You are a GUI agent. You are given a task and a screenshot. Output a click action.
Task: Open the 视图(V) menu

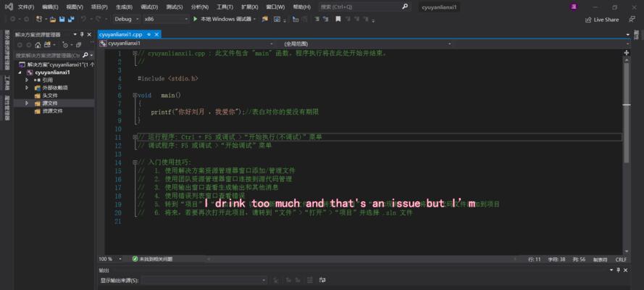tap(75, 7)
